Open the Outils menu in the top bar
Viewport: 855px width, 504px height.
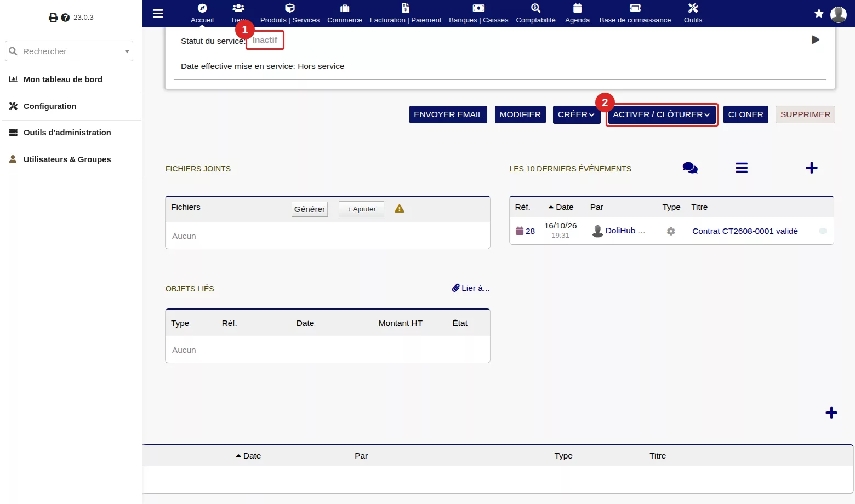click(x=693, y=14)
